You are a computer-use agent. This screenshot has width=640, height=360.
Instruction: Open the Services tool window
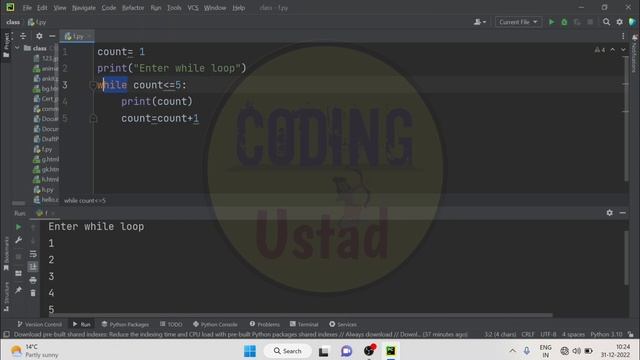click(x=343, y=324)
